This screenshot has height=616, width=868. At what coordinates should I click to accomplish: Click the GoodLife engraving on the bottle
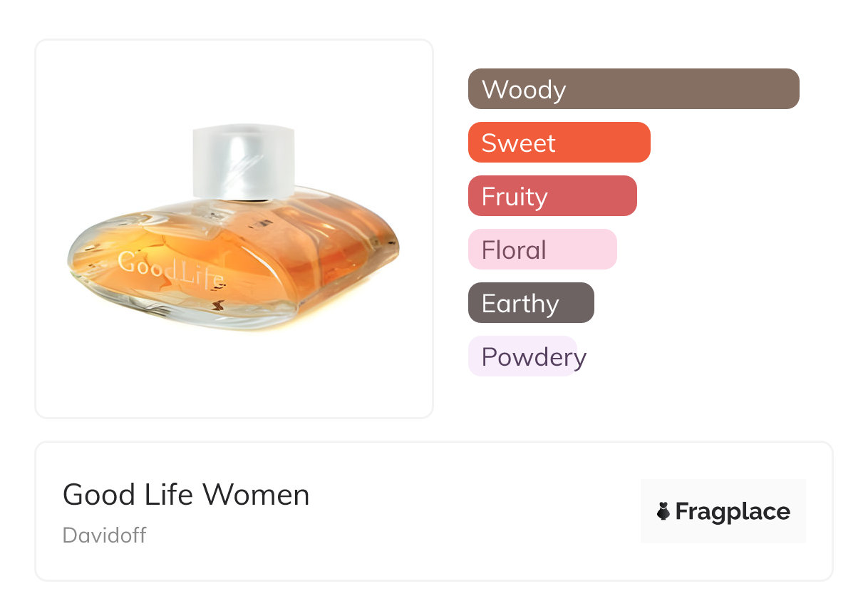171,269
